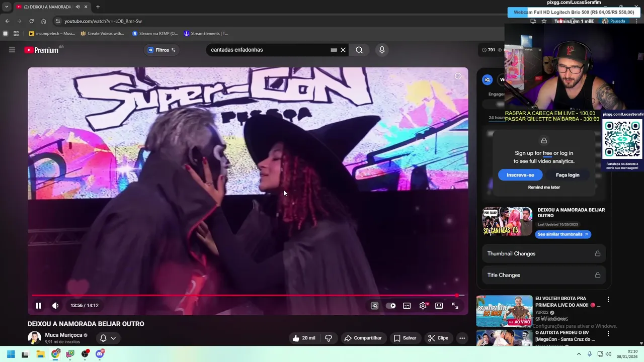Open the apps grid in bookmarks bar

tap(16, 34)
